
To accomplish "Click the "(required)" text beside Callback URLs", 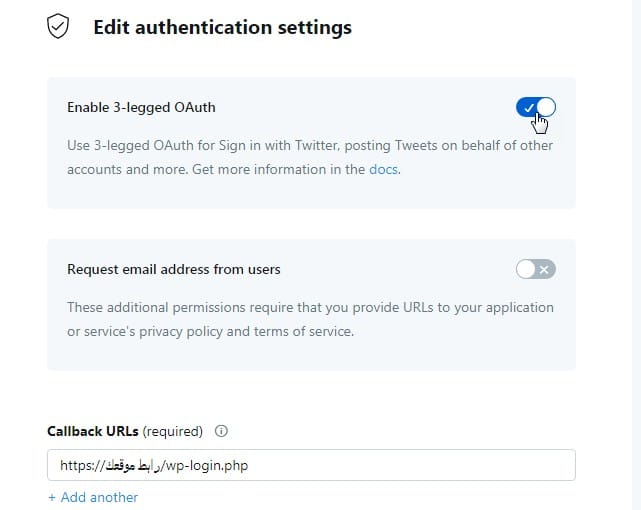I will click(173, 432).
